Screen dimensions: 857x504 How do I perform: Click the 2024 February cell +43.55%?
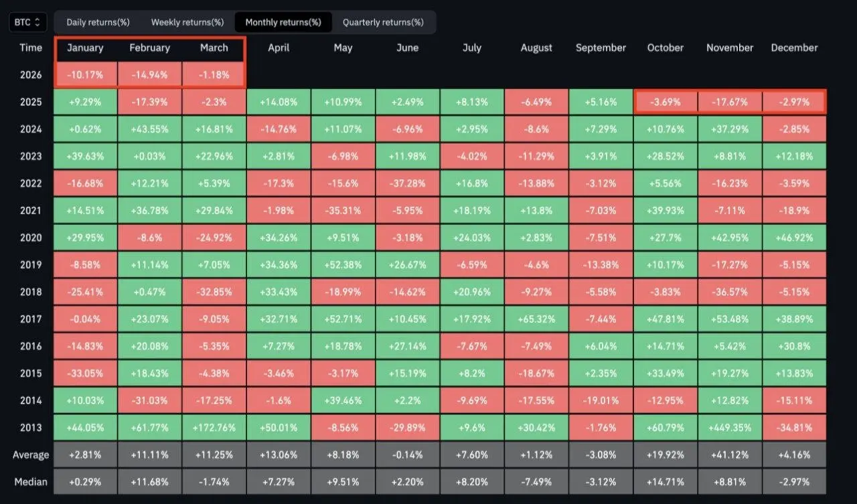tap(150, 129)
